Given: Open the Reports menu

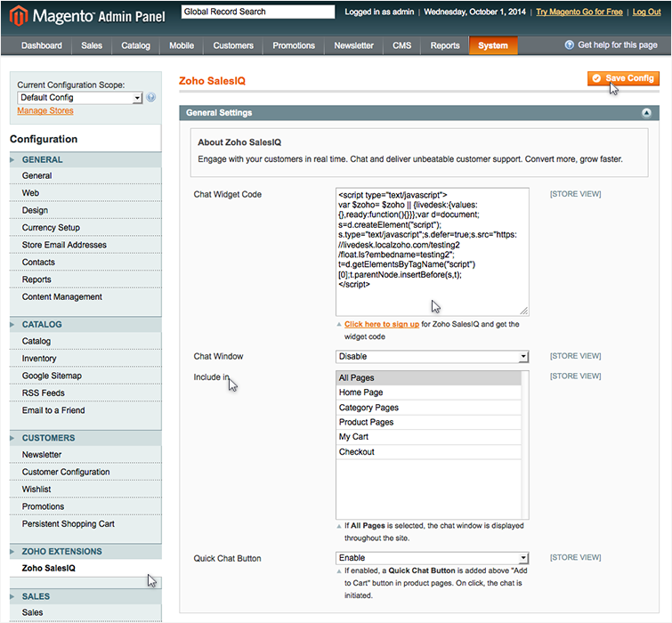Looking at the screenshot, I should (445, 45).
